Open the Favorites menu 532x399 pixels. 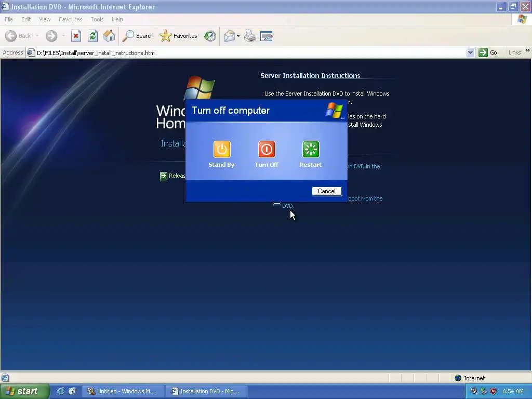click(x=71, y=19)
